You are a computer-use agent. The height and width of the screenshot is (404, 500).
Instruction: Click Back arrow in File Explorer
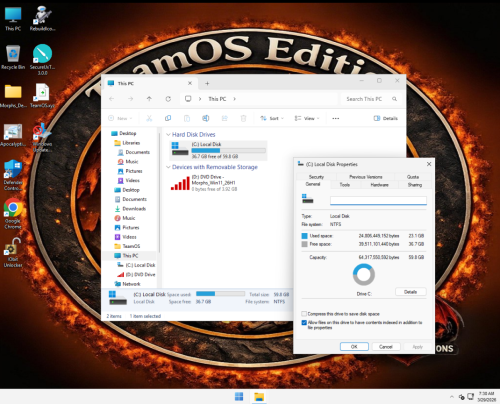click(112, 99)
